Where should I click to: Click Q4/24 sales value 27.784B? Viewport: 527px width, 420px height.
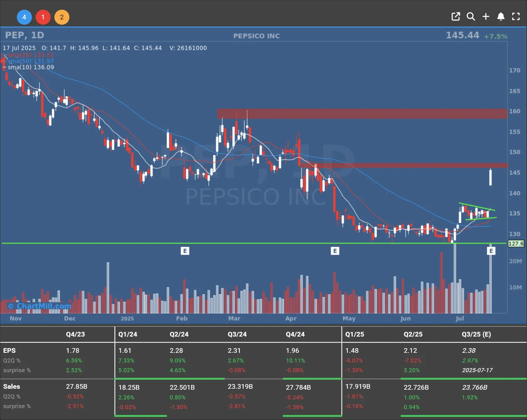pyautogui.click(x=299, y=387)
